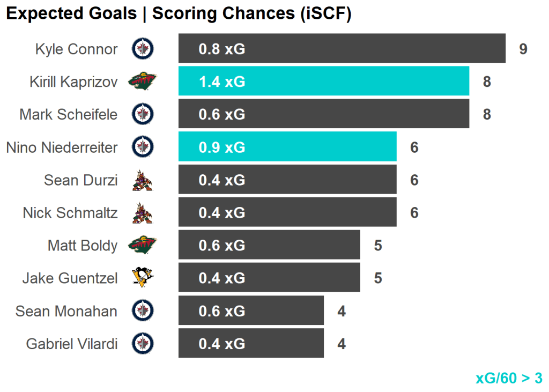The image size is (549, 392).
Task: Click the Jets logo beside Nino Niederreiter
Action: [x=143, y=147]
